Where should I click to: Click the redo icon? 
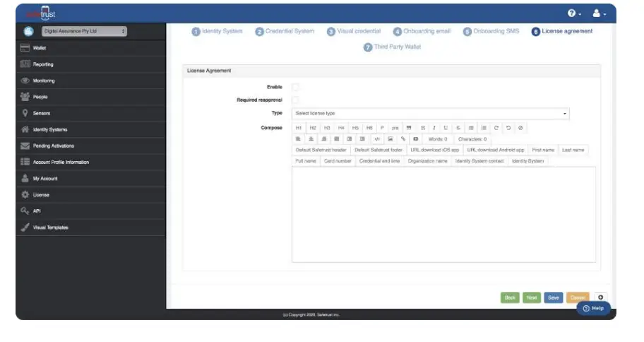tap(496, 128)
